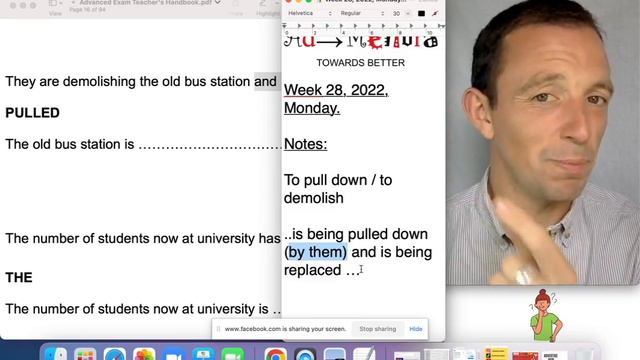Screen dimensions: 640x360
Task: Click the word 'PULLED' in the PDF
Action: 33,113
